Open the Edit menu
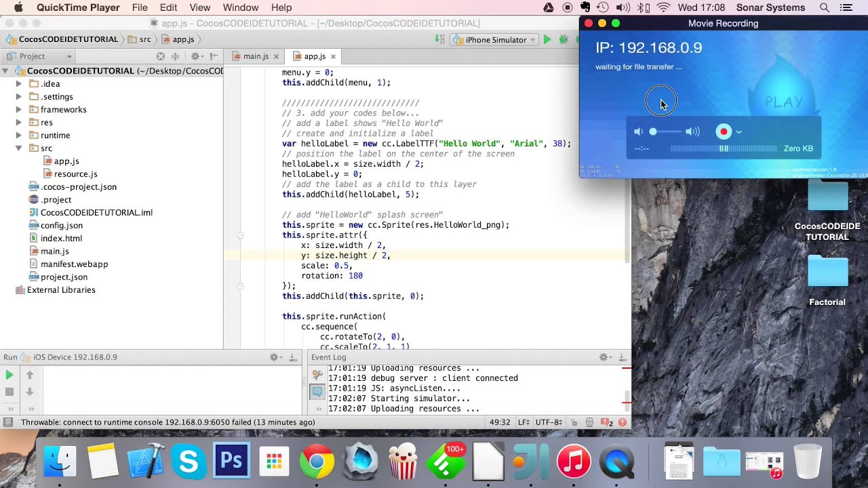 click(168, 7)
